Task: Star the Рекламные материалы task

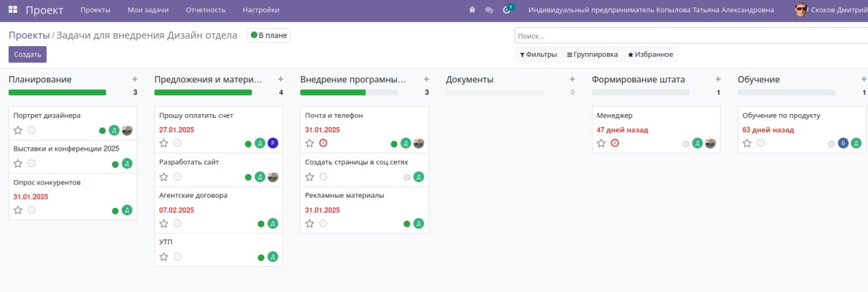Action: click(310, 223)
